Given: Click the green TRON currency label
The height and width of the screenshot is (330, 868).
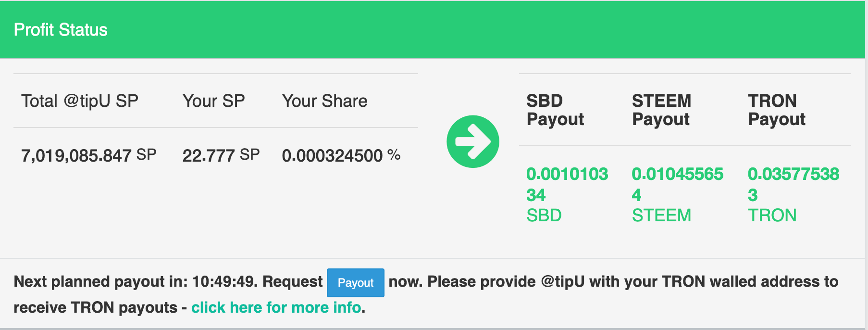Looking at the screenshot, I should [x=772, y=215].
